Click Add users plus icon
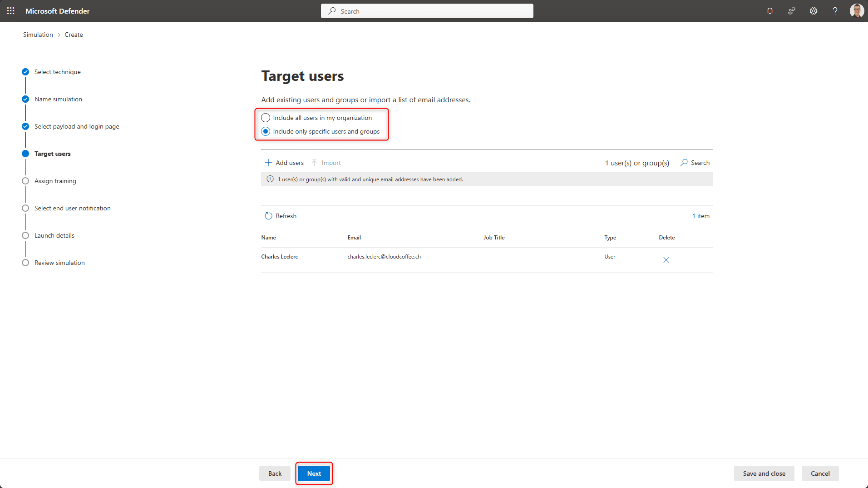This screenshot has width=868, height=488. click(x=268, y=162)
